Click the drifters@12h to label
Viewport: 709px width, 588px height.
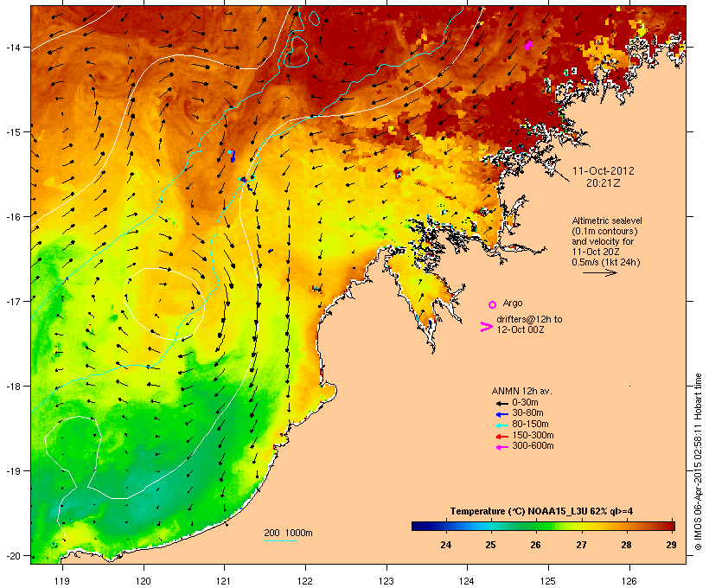click(x=529, y=319)
